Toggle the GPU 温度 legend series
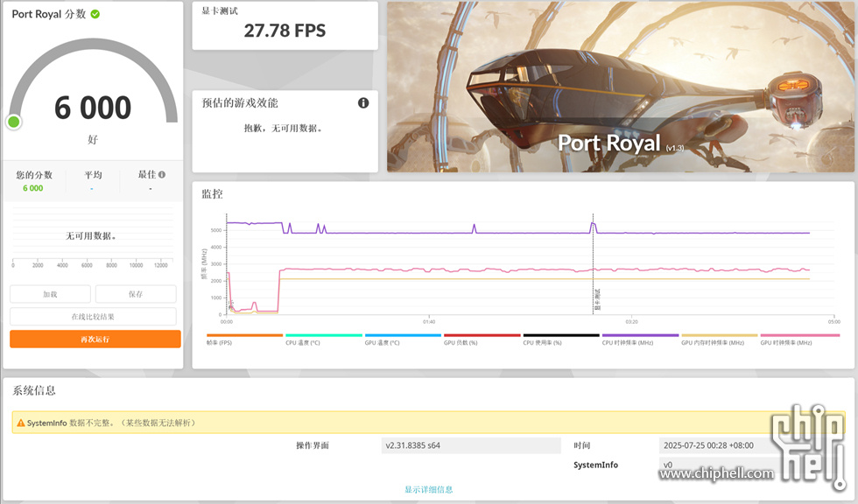 tap(403, 339)
